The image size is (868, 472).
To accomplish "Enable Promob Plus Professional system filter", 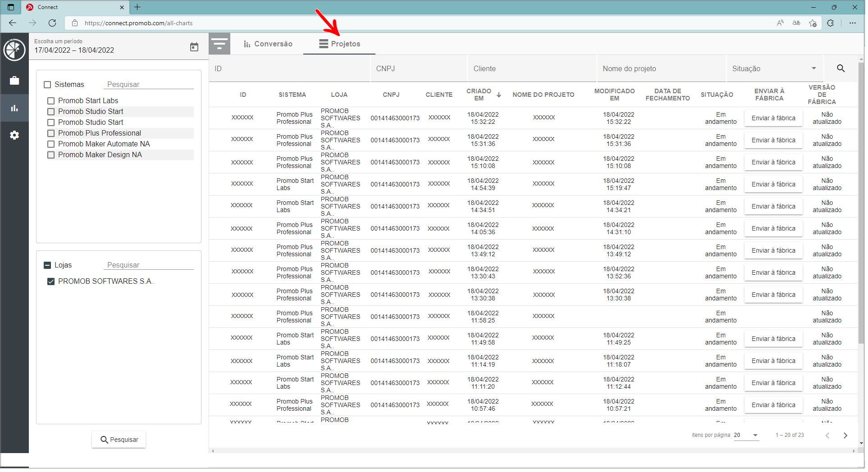I will coord(51,133).
